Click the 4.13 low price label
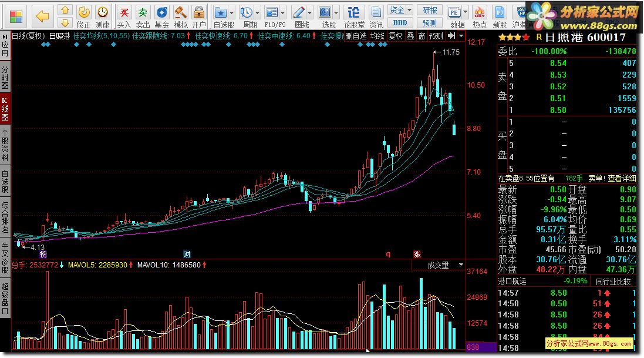Screen dimensions: 644x358 [37, 247]
